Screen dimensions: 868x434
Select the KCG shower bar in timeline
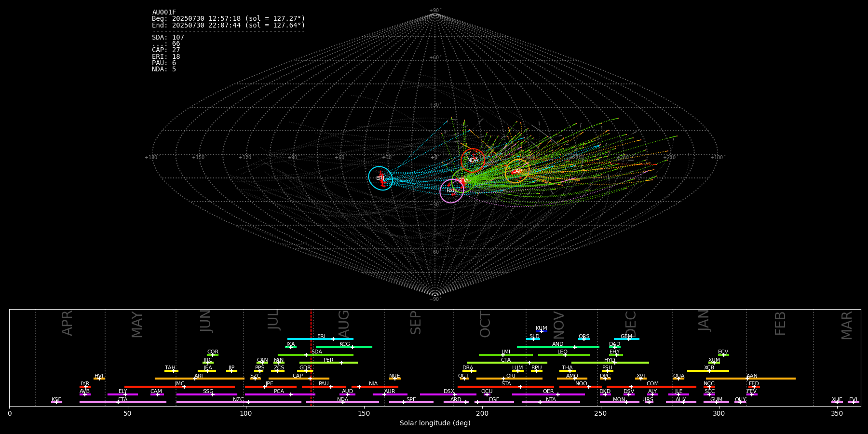point(344,347)
